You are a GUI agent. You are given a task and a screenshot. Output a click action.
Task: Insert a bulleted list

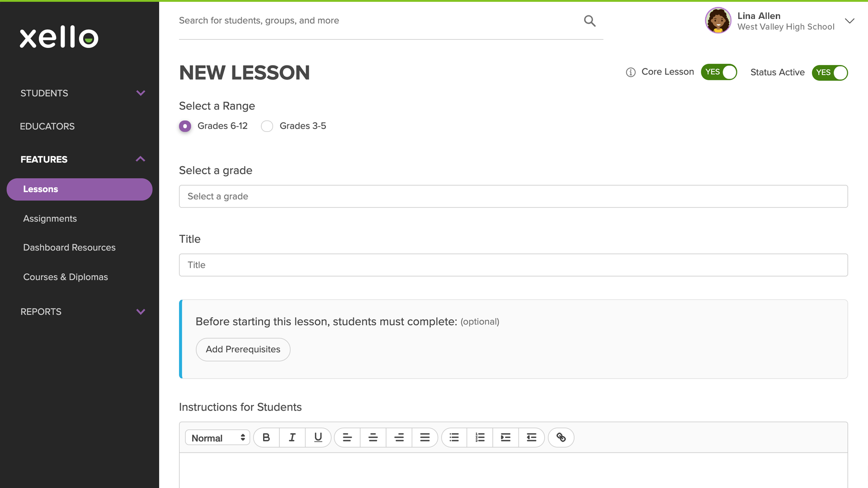point(454,437)
